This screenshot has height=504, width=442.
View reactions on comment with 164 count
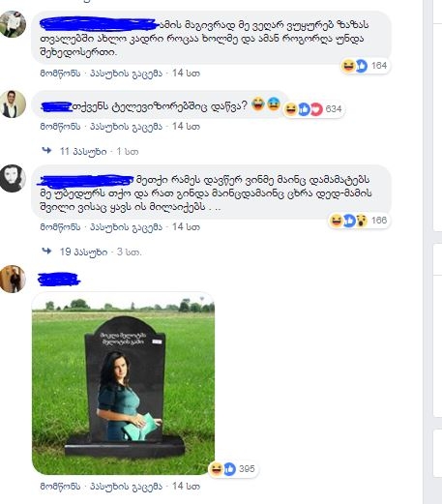[365, 66]
